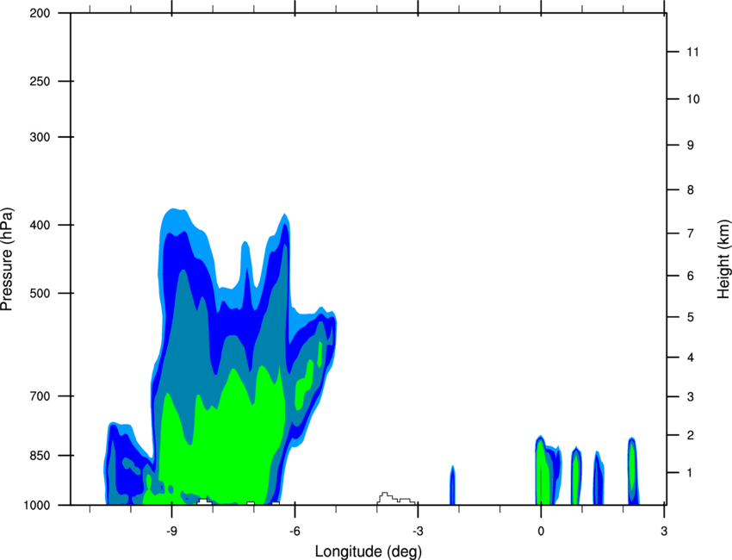Pick the 6 km height label
This screenshot has width=732, height=560.
pyautogui.click(x=691, y=276)
